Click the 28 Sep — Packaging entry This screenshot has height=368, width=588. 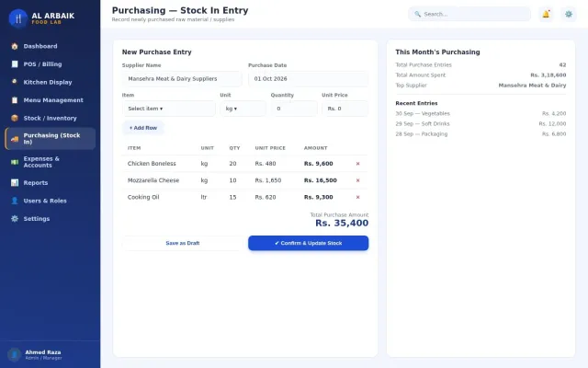(x=481, y=133)
